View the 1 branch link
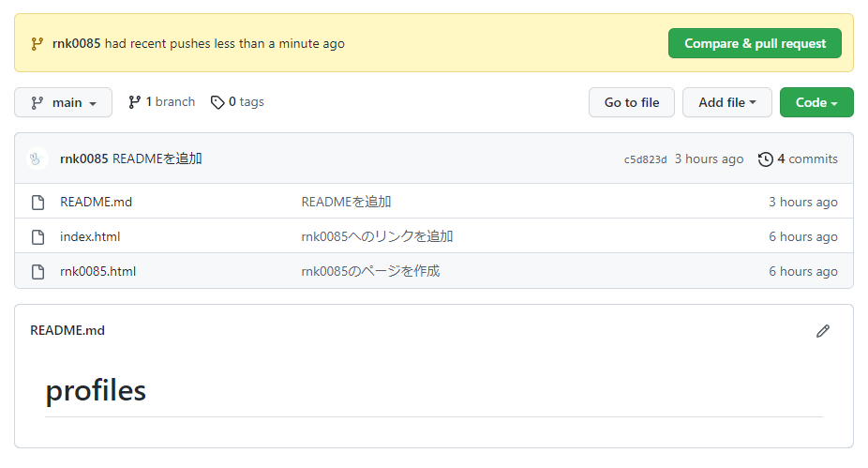The width and height of the screenshot is (868, 468). [x=161, y=102]
